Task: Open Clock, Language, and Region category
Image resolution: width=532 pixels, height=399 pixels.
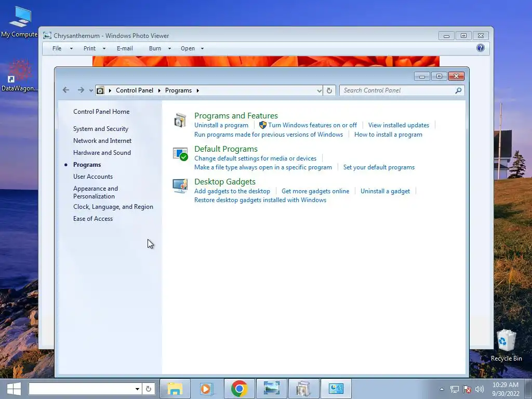Action: (x=113, y=207)
